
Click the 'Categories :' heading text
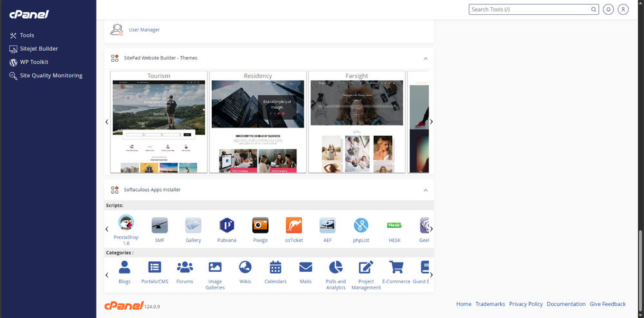120,253
